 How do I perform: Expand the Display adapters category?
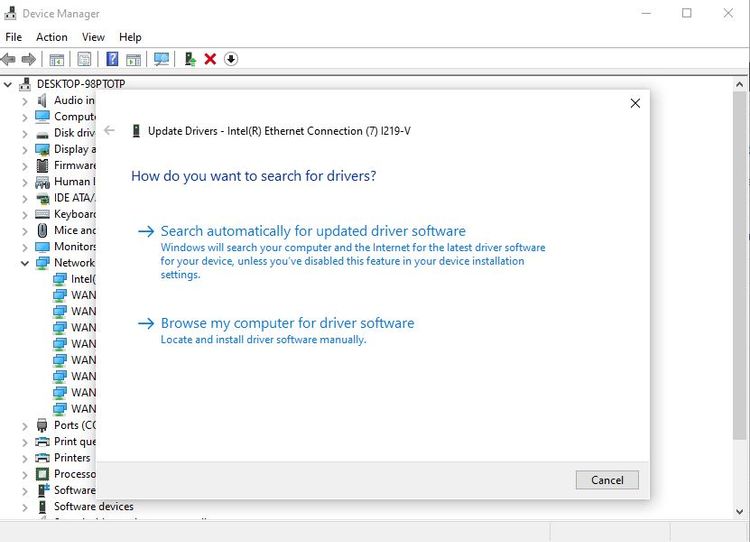[x=25, y=150]
